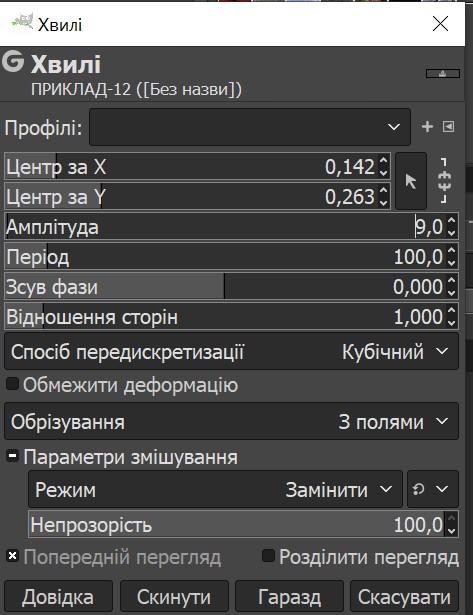Click the plus icon to save profile
Image resolution: width=473 pixels, height=615 pixels.
427,127
